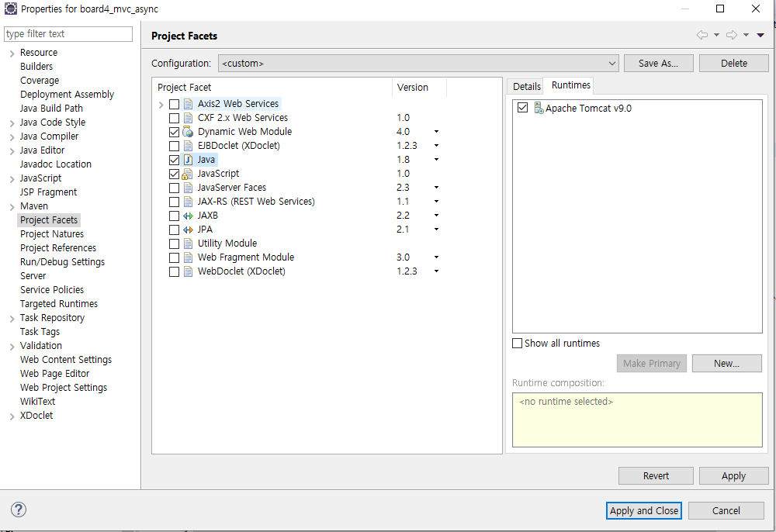Click the Cancel button
Image resolution: width=776 pixels, height=532 pixels.
[x=726, y=511]
